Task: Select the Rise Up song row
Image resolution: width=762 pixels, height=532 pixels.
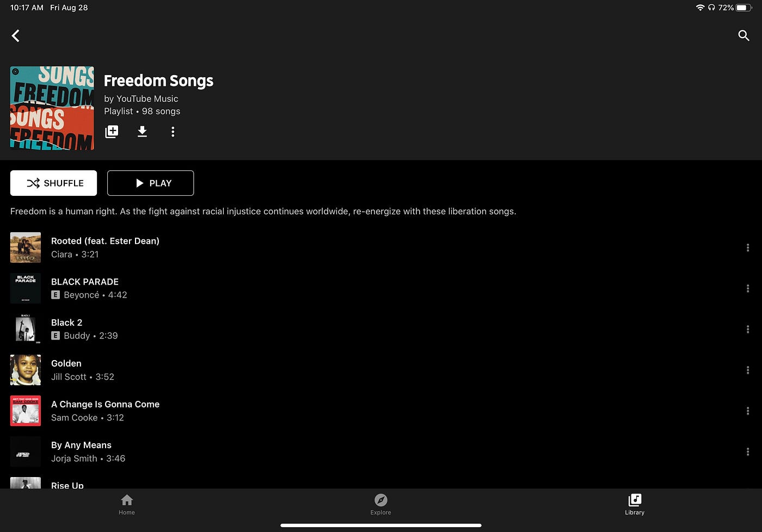Action: pos(381,483)
